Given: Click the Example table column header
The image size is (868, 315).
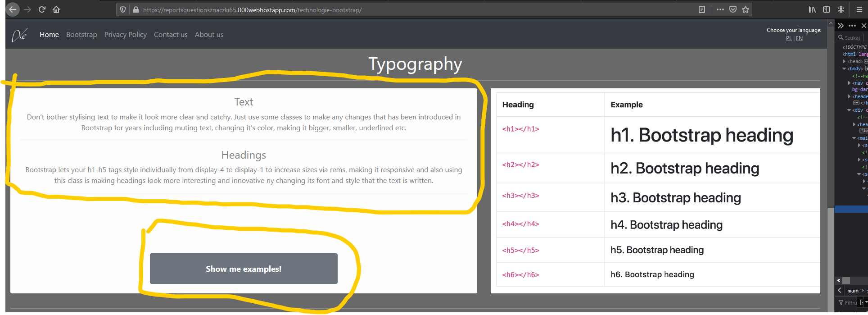Looking at the screenshot, I should point(626,105).
